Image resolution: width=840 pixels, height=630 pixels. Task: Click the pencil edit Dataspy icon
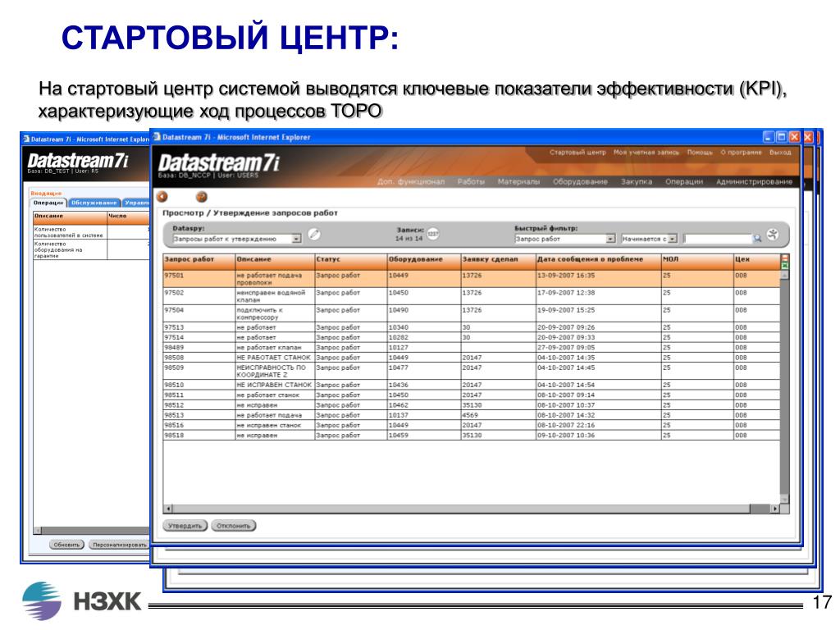point(314,234)
